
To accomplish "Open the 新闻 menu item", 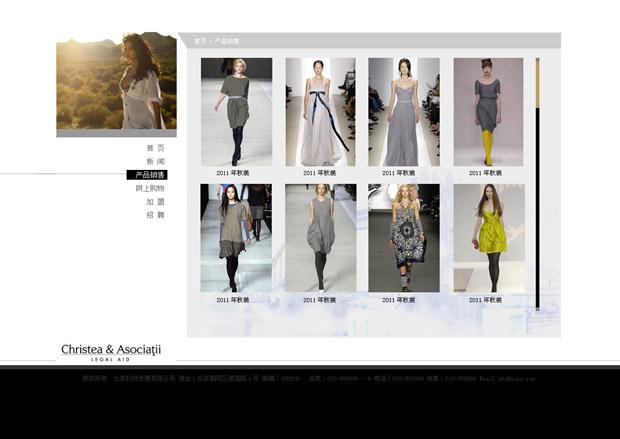I will click(155, 161).
